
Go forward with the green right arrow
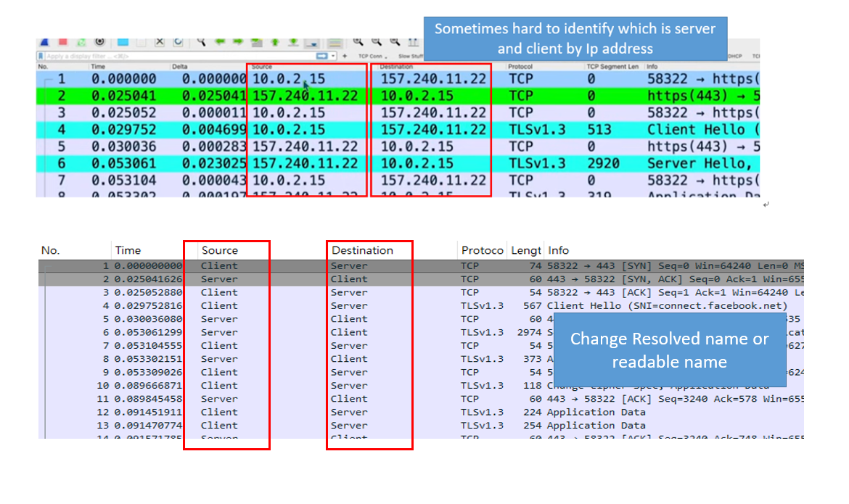(237, 42)
